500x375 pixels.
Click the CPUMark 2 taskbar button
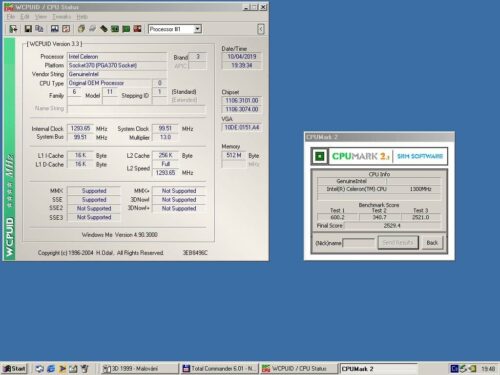[378, 369]
